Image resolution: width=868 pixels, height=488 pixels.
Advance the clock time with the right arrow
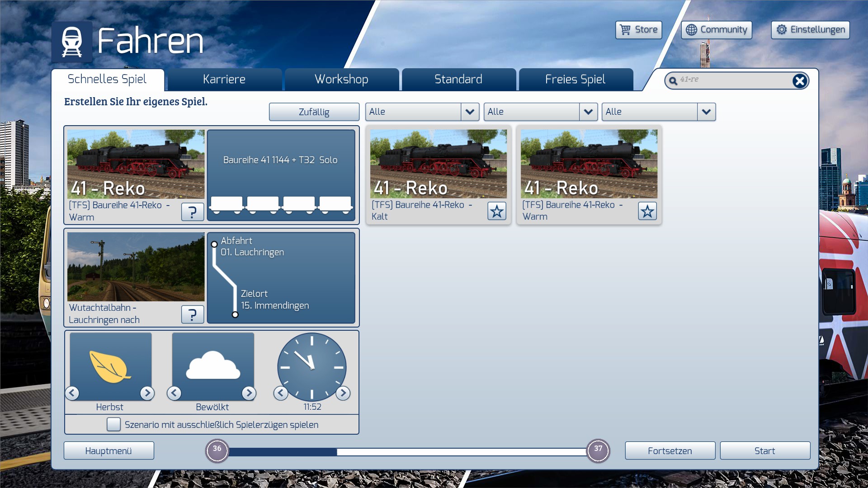pos(343,393)
